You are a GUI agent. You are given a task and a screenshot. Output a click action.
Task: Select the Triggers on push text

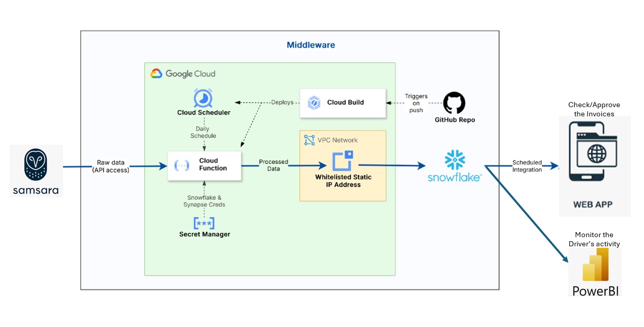416,103
